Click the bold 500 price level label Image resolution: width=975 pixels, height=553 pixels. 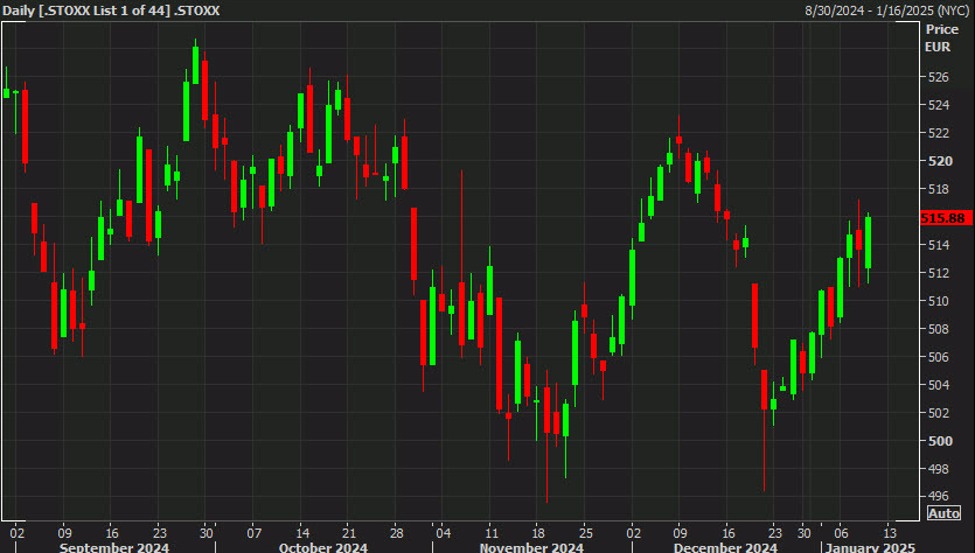tap(938, 441)
